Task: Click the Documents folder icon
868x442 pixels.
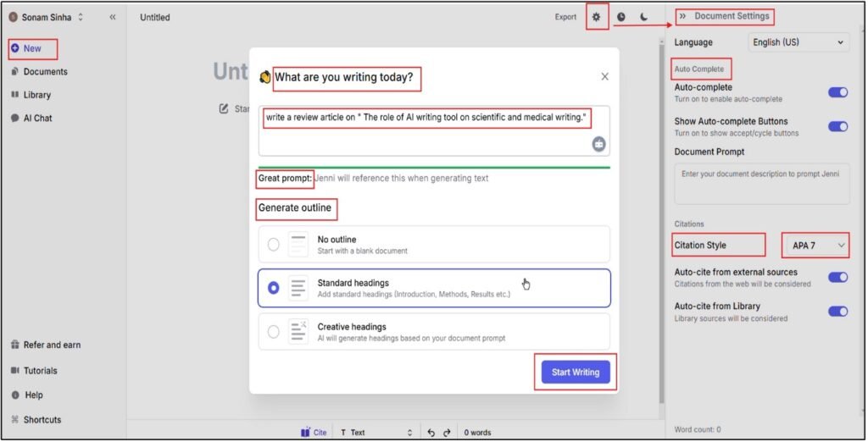Action: [x=15, y=71]
